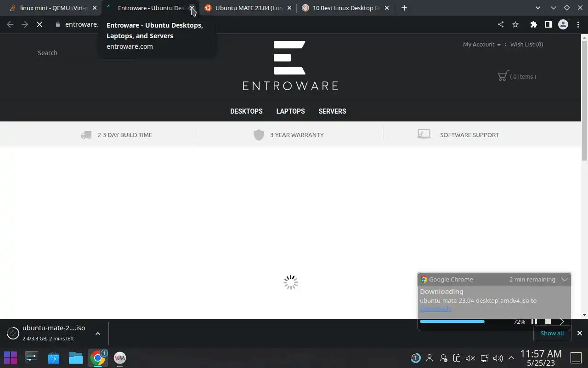Open the tab search dropdown
The width and height of the screenshot is (588, 368).
point(538,8)
